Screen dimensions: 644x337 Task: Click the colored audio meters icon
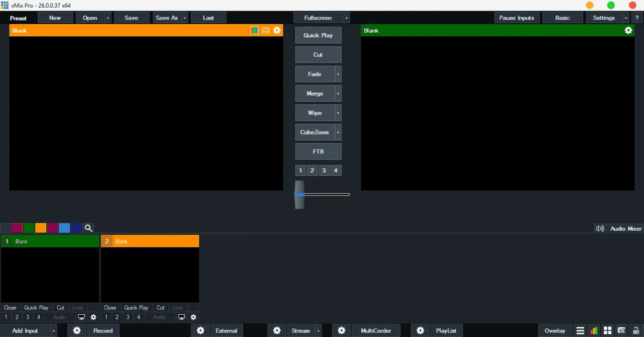point(594,330)
